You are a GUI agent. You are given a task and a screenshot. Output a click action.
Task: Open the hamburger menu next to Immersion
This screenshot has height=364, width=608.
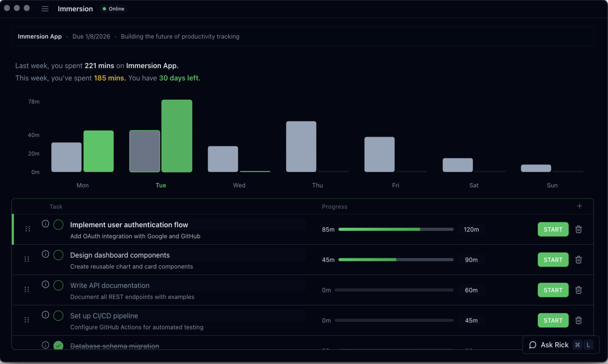pos(45,9)
